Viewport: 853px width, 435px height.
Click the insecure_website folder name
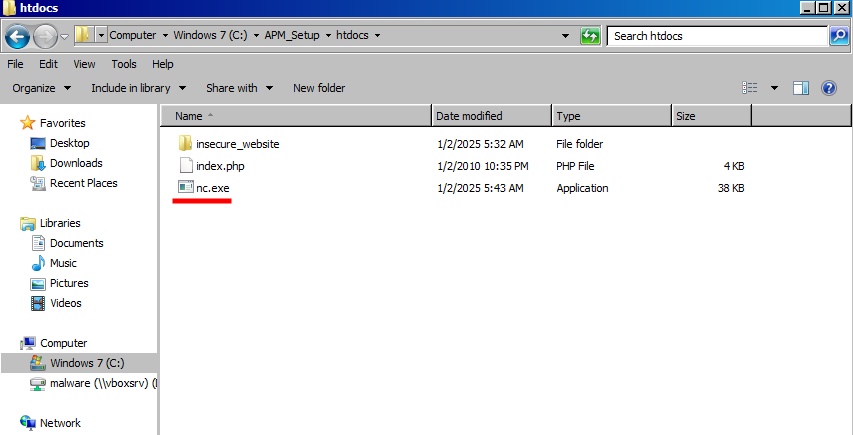(238, 144)
